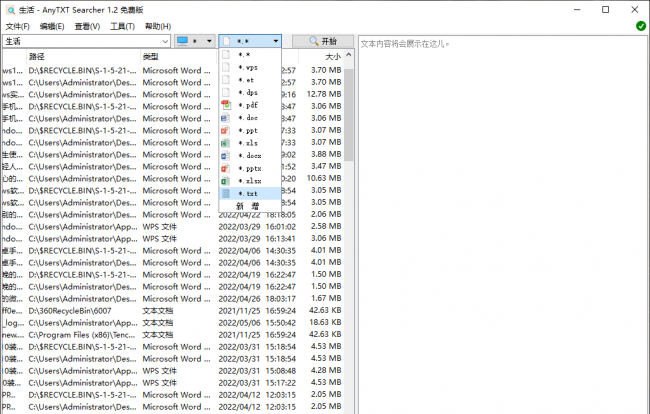Open the 文件(F) menu
Image resolution: width=650 pixels, height=414 pixels.
(x=17, y=27)
